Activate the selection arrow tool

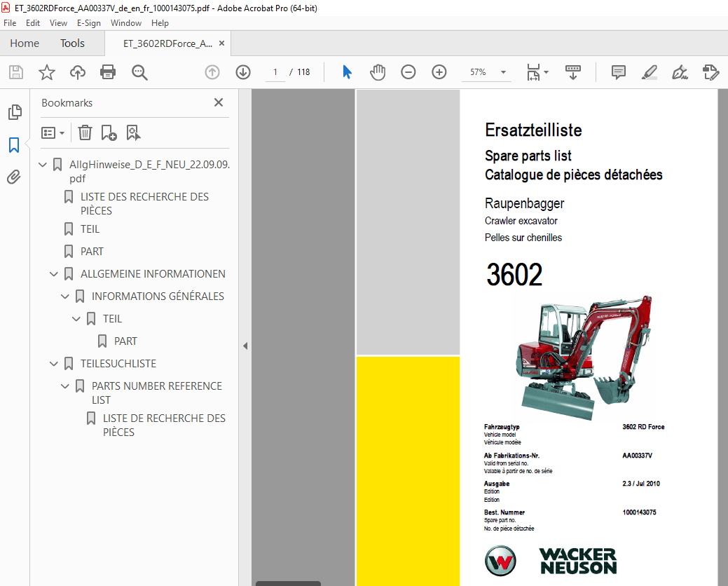point(346,71)
